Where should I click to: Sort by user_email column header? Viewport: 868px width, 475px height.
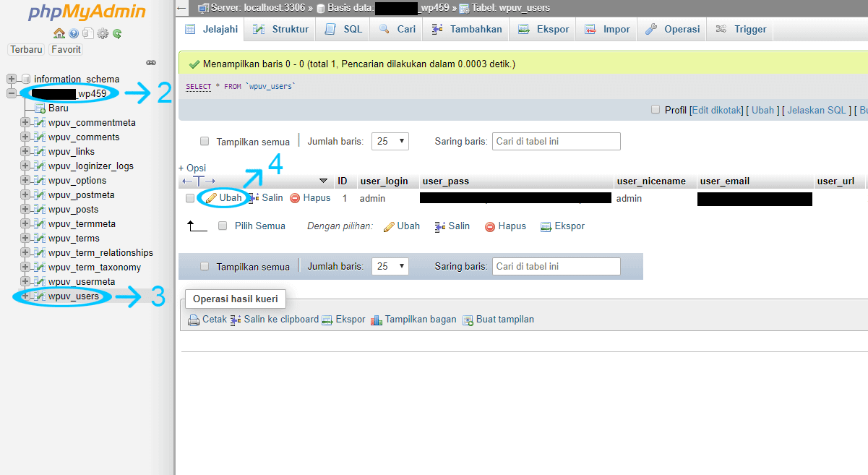coord(725,181)
